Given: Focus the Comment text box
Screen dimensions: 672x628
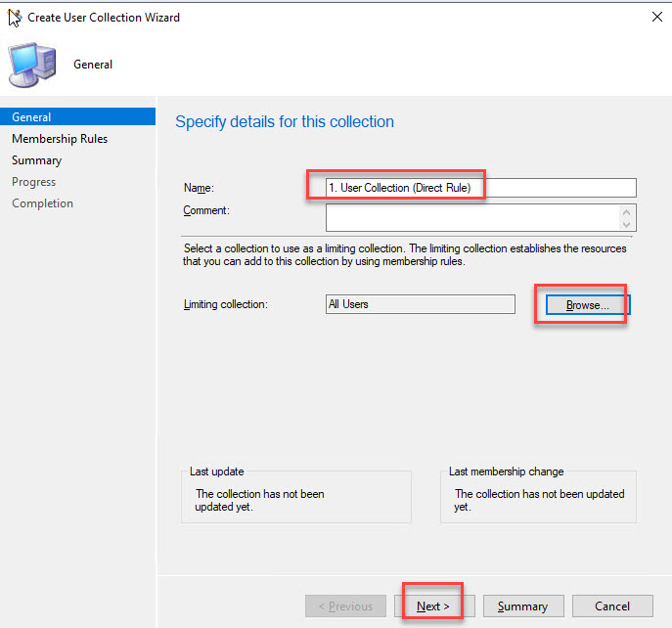Looking at the screenshot, I should click(x=472, y=217).
